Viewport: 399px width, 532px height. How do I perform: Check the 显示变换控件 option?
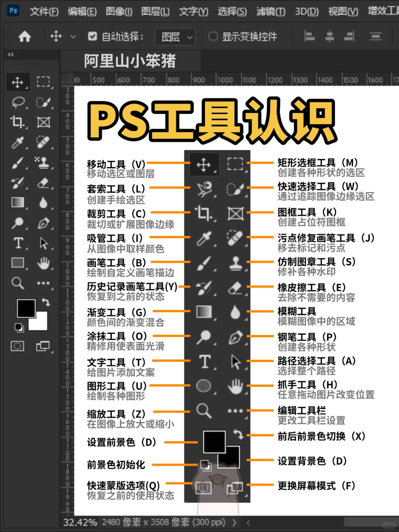pyautogui.click(x=213, y=36)
